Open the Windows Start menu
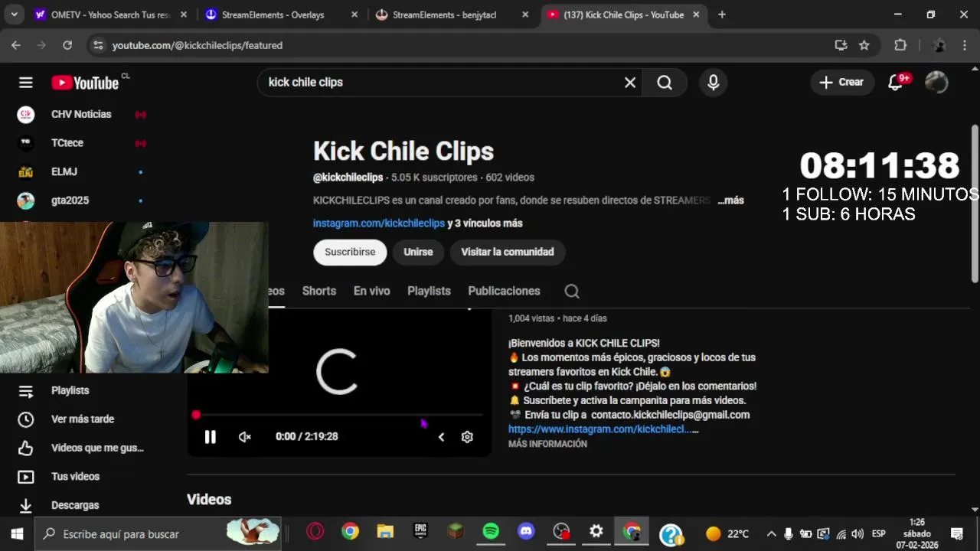The height and width of the screenshot is (551, 980). coord(17,534)
